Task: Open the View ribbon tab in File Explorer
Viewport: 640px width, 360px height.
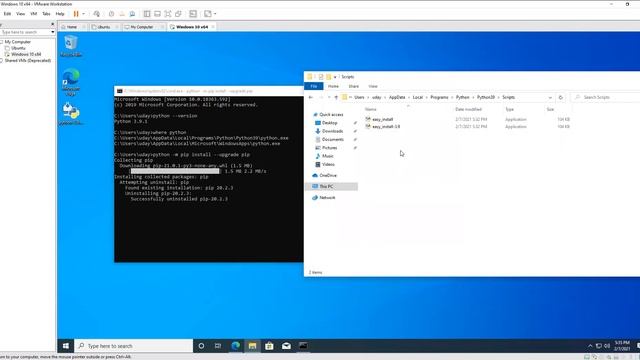Action: click(373, 86)
